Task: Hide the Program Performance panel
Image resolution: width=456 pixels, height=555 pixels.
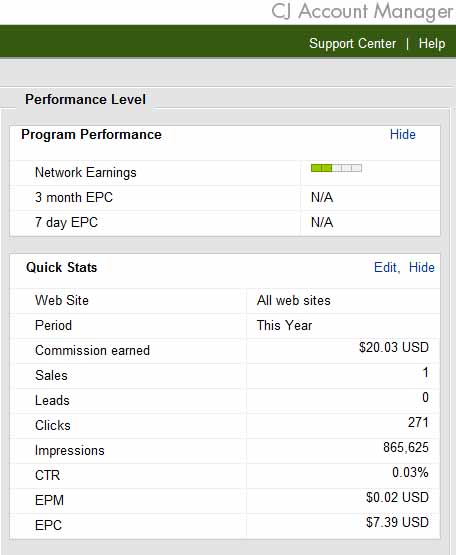Action: [403, 135]
